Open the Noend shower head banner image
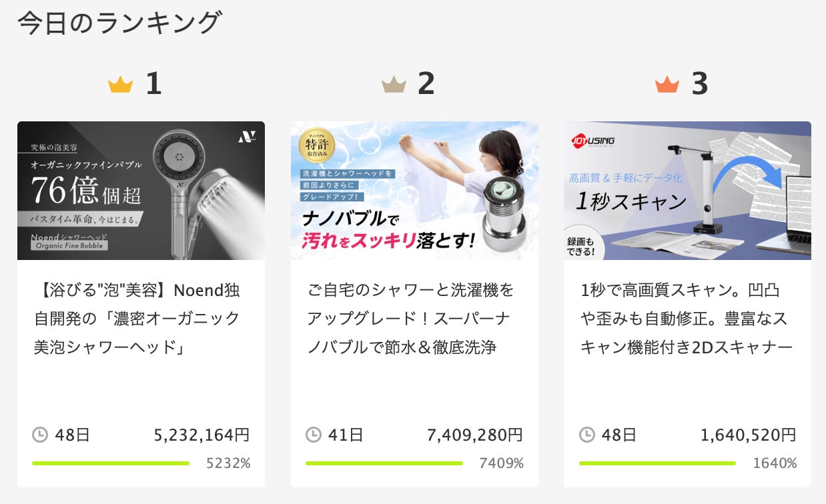The image size is (826, 504). tap(141, 191)
